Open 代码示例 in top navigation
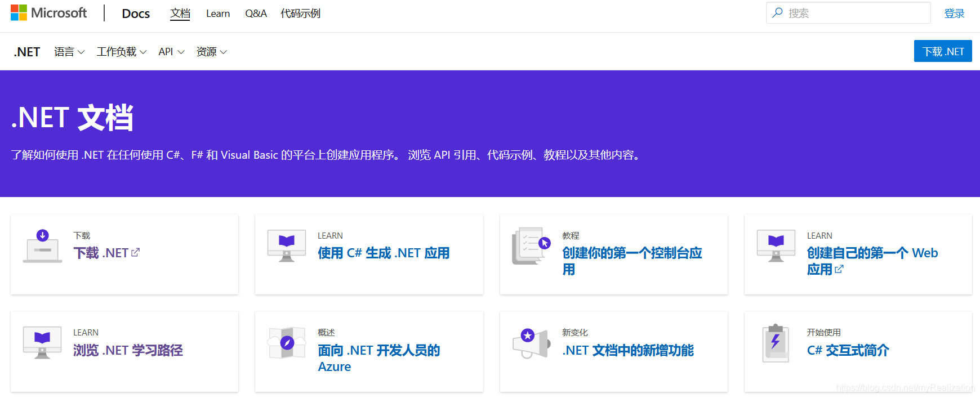Image resolution: width=980 pixels, height=398 pixels. (x=301, y=14)
